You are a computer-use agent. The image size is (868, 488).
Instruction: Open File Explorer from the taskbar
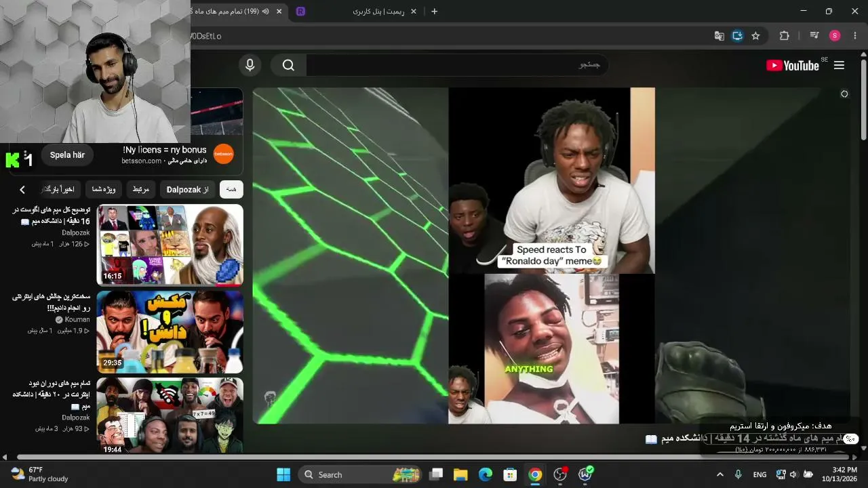click(460, 474)
